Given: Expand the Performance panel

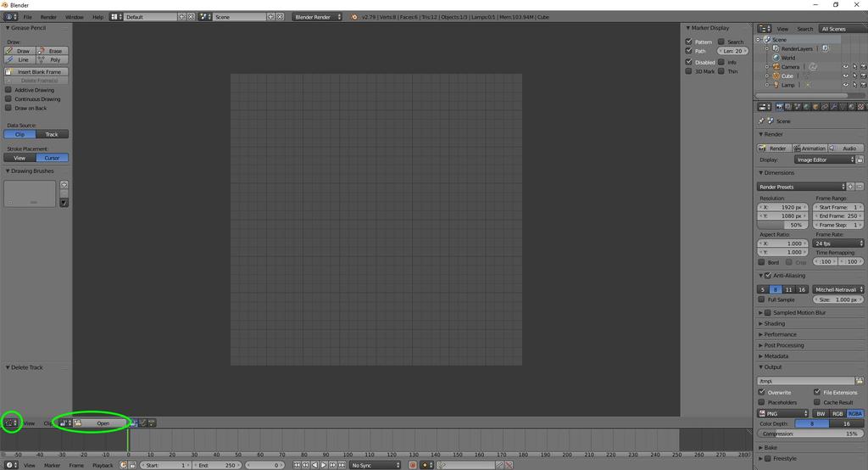Looking at the screenshot, I should [x=778, y=334].
